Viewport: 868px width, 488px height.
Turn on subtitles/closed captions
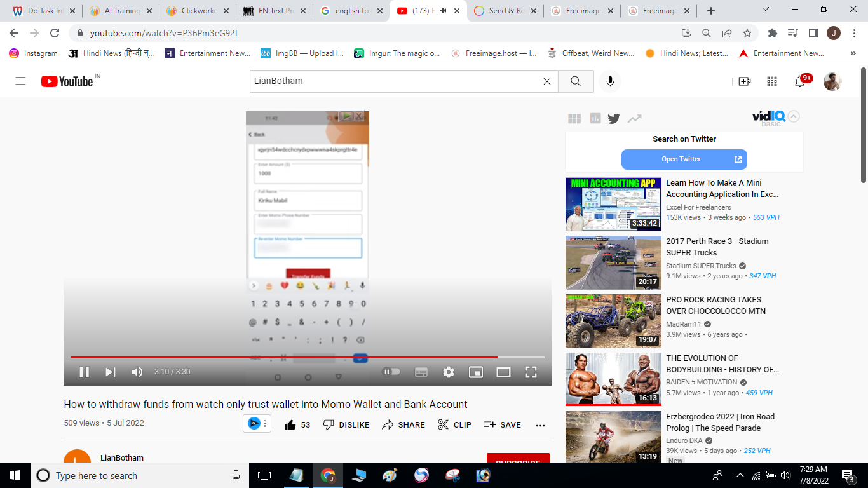421,372
